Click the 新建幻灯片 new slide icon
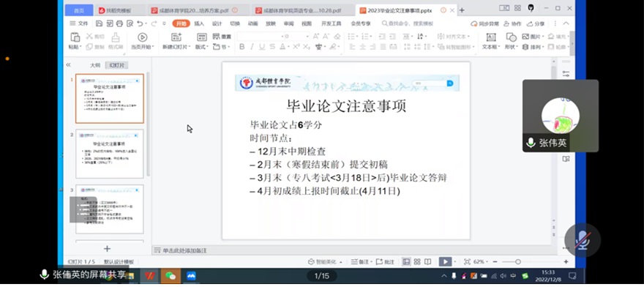This screenshot has height=287, width=644. click(x=176, y=37)
